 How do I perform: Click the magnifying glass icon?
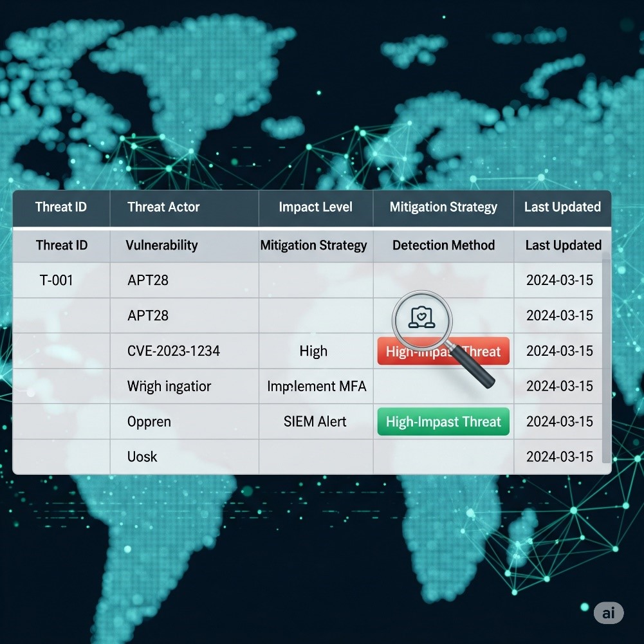tap(423, 318)
